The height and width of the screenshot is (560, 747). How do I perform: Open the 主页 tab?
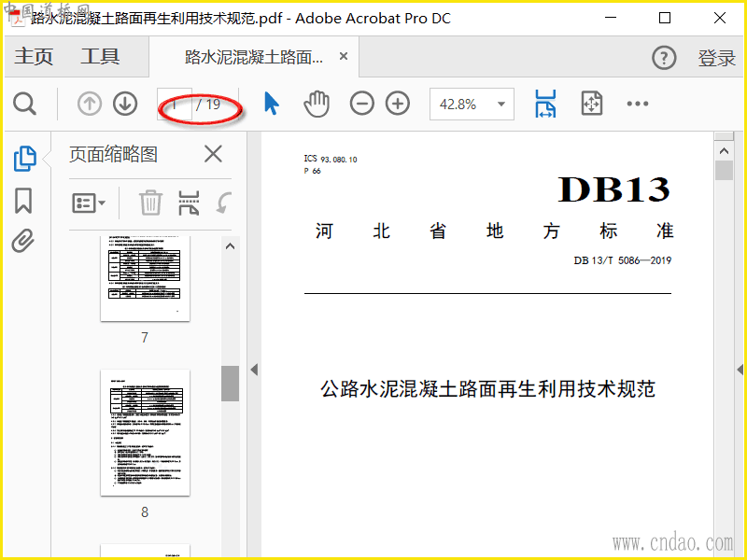(34, 56)
